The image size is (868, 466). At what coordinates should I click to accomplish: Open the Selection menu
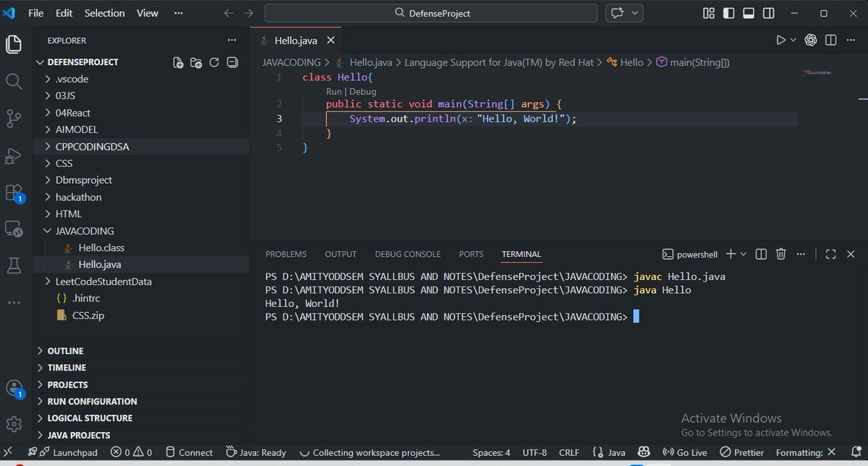click(x=104, y=13)
